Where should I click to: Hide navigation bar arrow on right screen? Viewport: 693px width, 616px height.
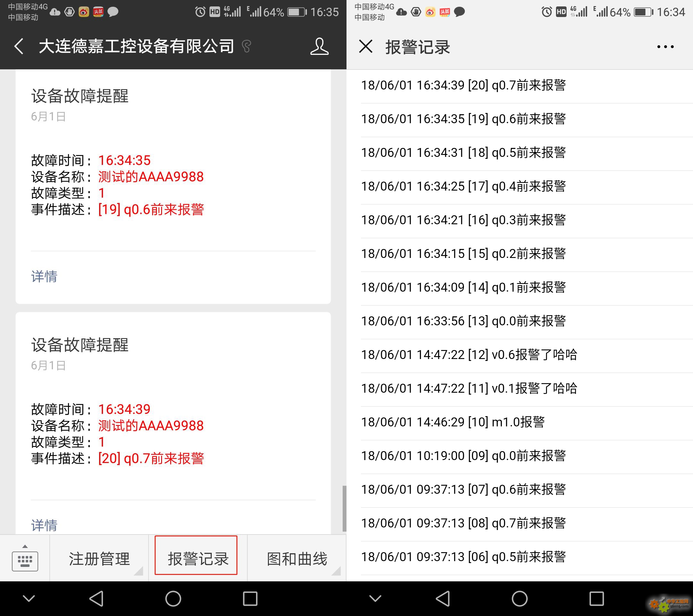pyautogui.click(x=375, y=599)
